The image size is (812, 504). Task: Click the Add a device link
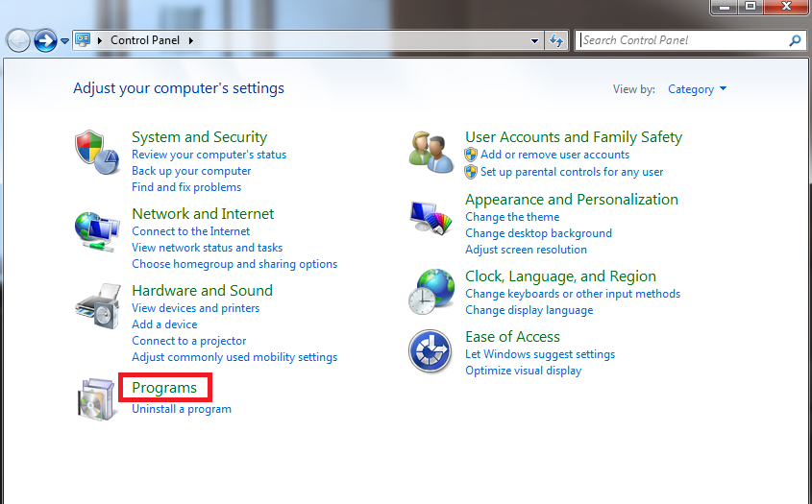click(x=164, y=324)
